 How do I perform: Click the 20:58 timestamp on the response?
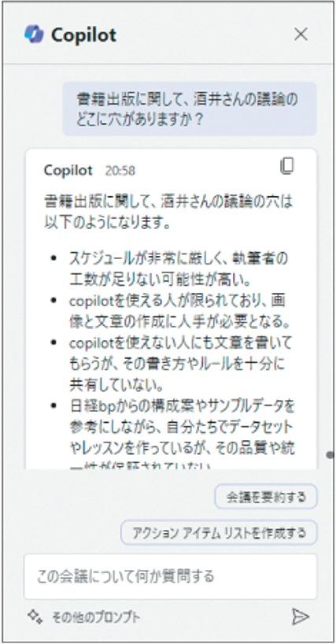(x=120, y=170)
